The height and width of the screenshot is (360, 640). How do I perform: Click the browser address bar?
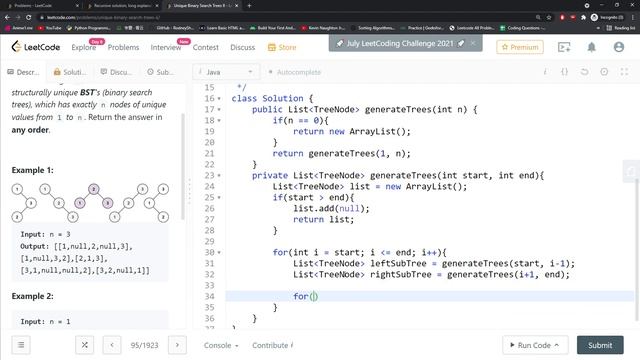point(286,17)
